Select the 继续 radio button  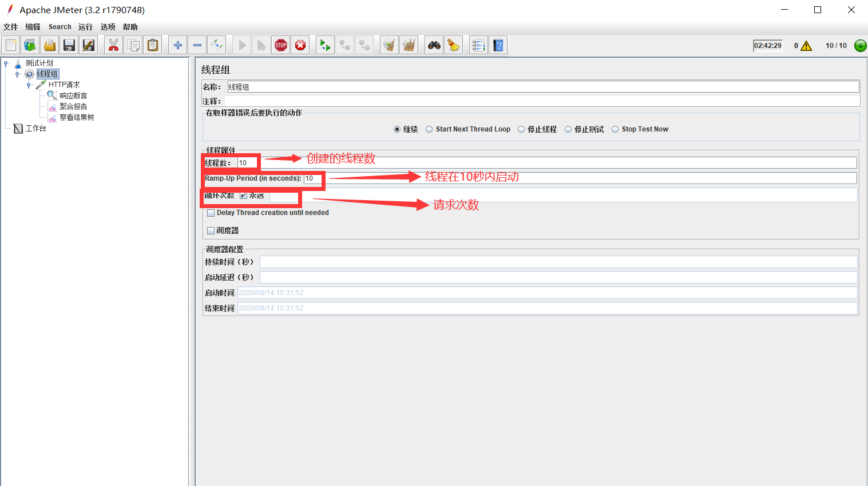pyautogui.click(x=397, y=129)
